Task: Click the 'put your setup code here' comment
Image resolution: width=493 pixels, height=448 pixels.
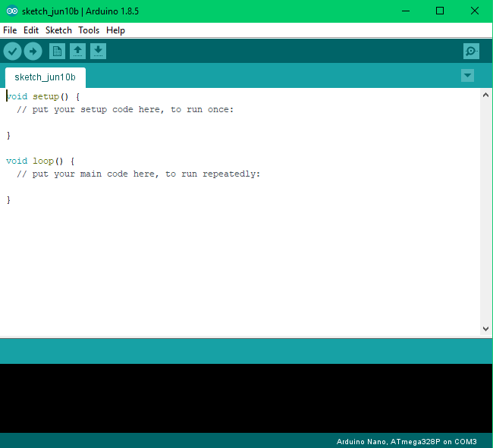Action: pyautogui.click(x=125, y=110)
